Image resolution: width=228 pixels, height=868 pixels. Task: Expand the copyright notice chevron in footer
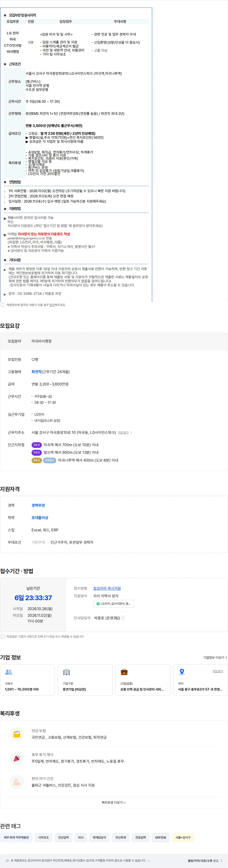click(149, 861)
